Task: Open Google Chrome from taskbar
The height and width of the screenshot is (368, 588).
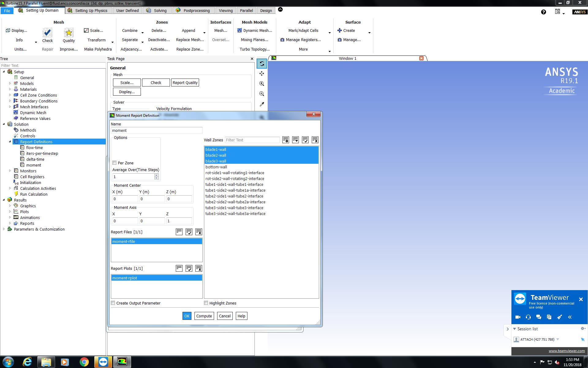Action: 84,362
